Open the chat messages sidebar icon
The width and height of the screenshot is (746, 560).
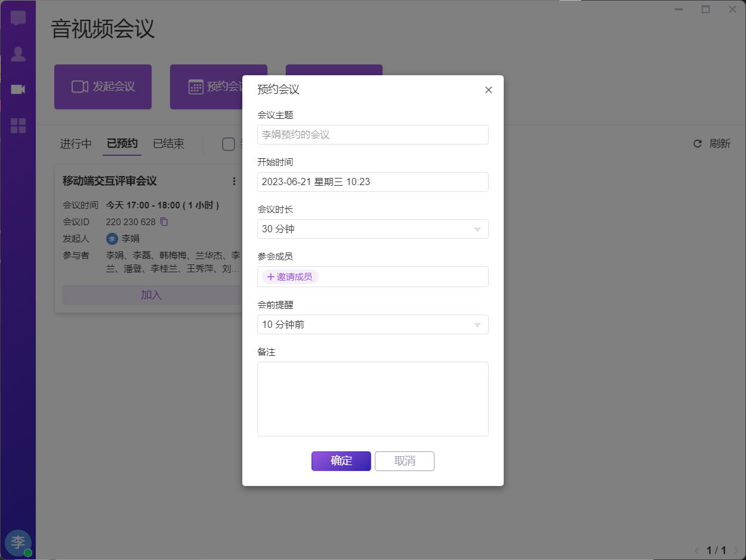click(x=18, y=18)
